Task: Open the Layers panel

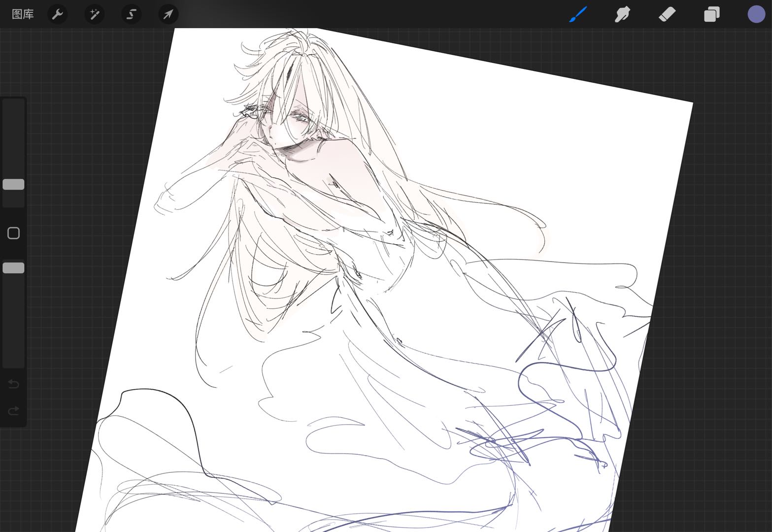Action: (x=711, y=14)
